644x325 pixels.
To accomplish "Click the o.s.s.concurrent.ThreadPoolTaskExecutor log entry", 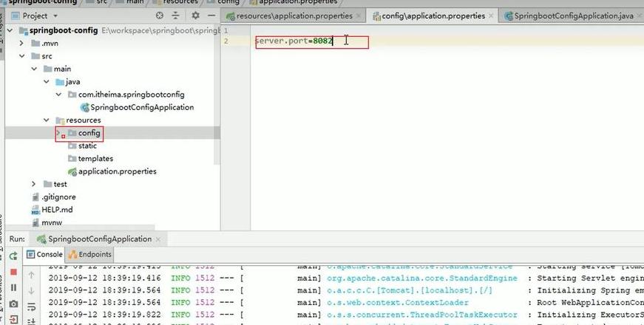I will pyautogui.click(x=421, y=315).
